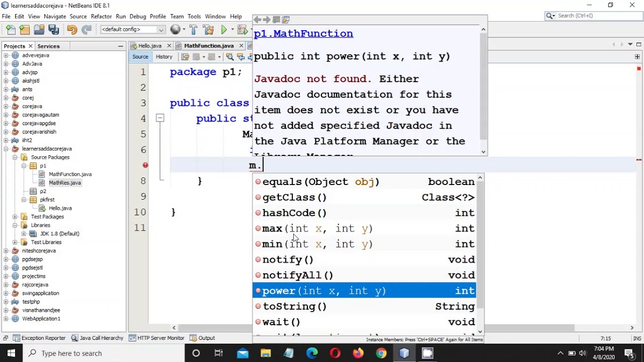644x362 pixels.
Task: Click the green Run Project arrow
Action: pyautogui.click(x=224, y=30)
